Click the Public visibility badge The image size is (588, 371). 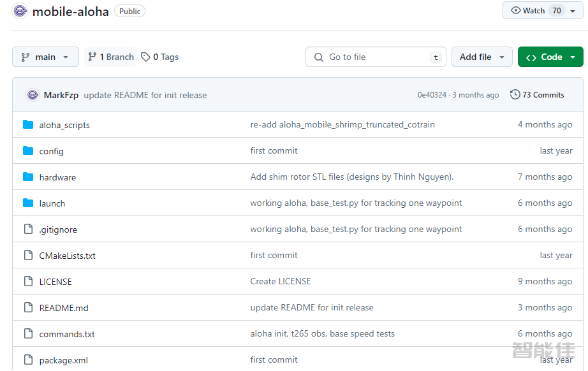129,11
